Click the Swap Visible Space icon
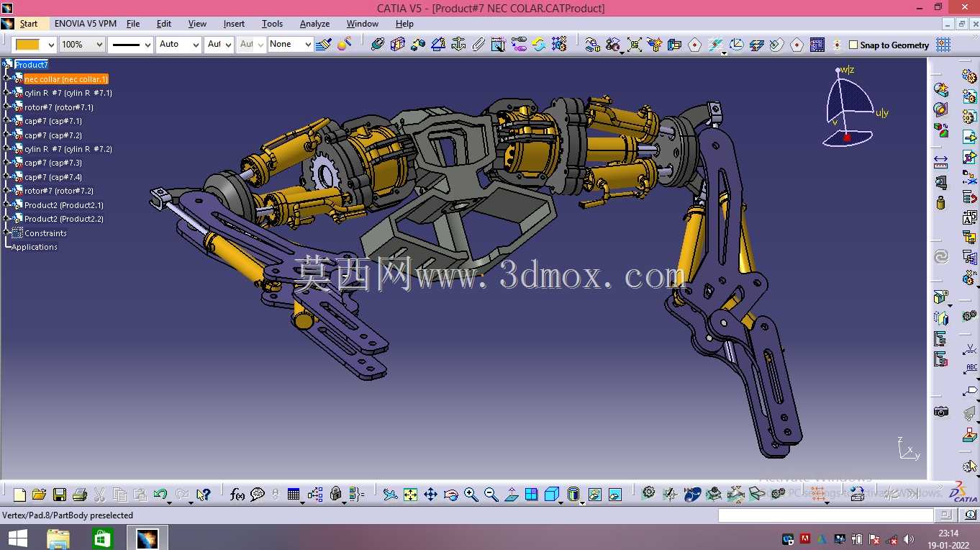 pos(615,495)
